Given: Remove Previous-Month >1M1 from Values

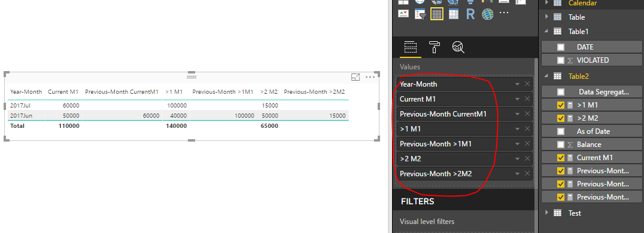Looking at the screenshot, I should [x=527, y=143].
